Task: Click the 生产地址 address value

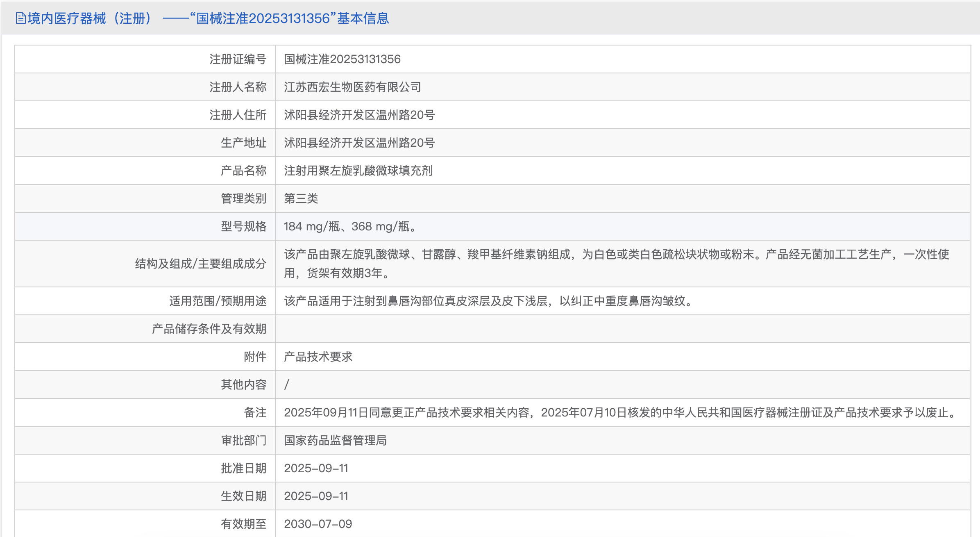Action: click(x=359, y=143)
